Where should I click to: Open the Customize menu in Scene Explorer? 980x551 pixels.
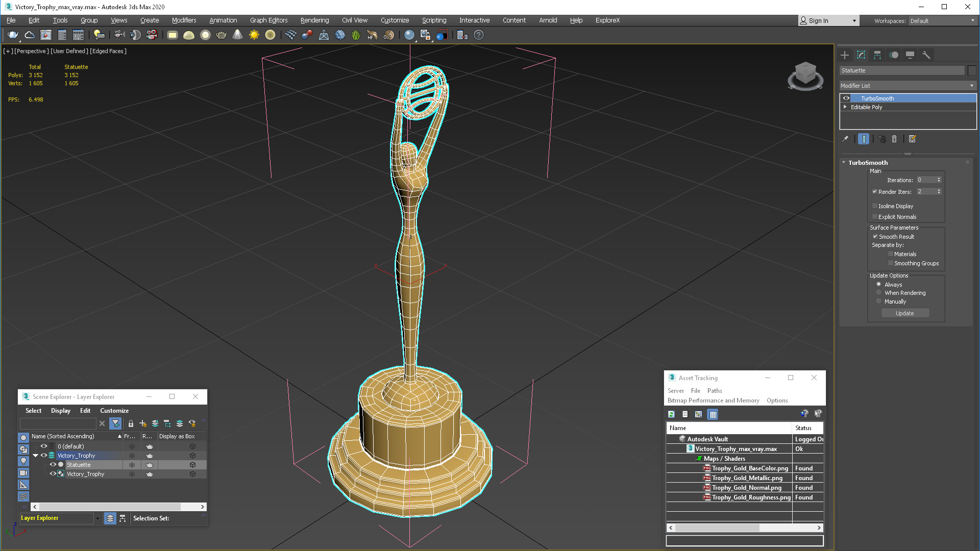click(114, 411)
